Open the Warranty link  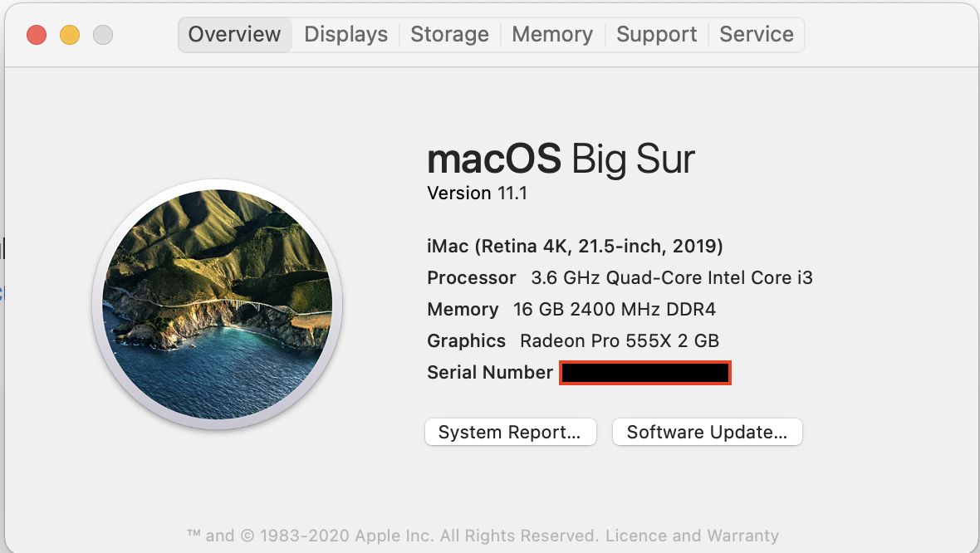737,536
